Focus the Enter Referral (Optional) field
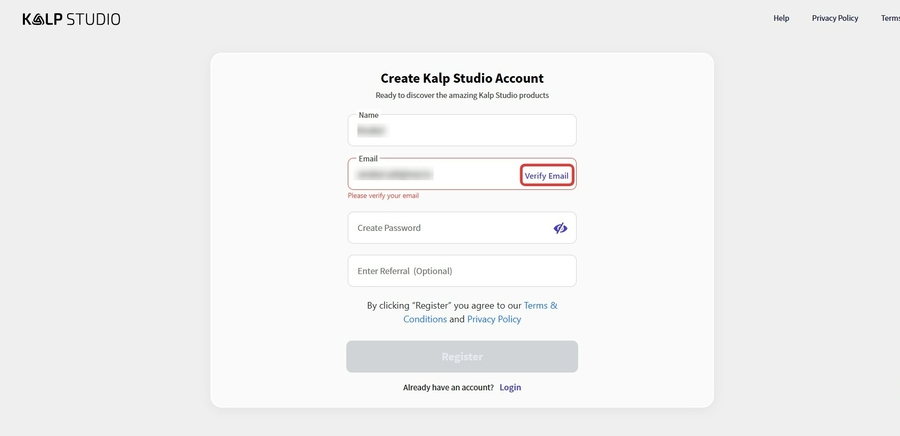Image resolution: width=900 pixels, height=436 pixels. [x=462, y=271]
